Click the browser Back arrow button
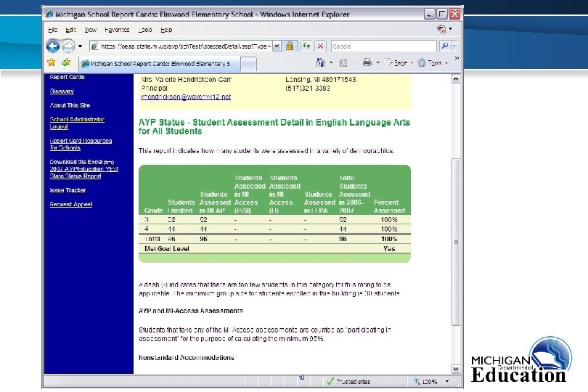Viewport: 588px width, 392px height. [x=53, y=46]
